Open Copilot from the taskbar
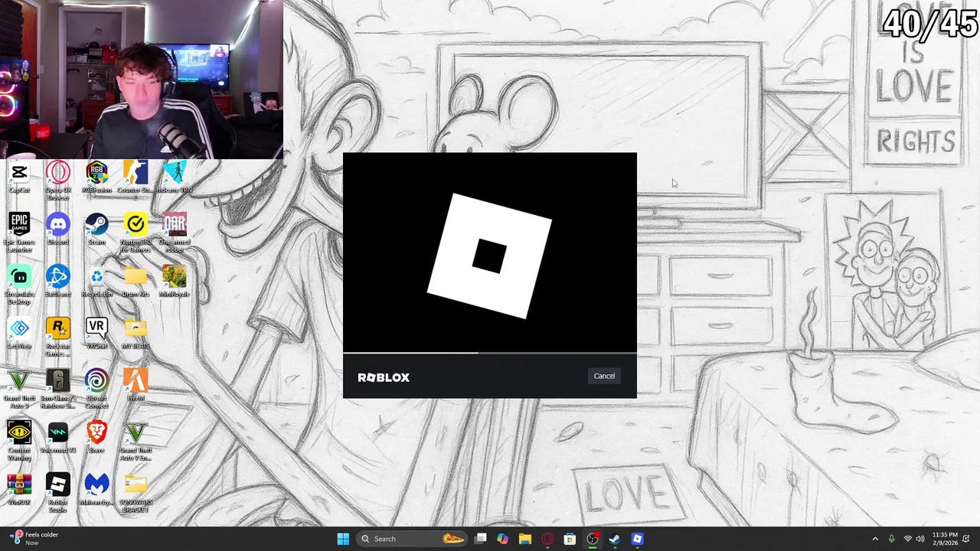 (x=502, y=539)
